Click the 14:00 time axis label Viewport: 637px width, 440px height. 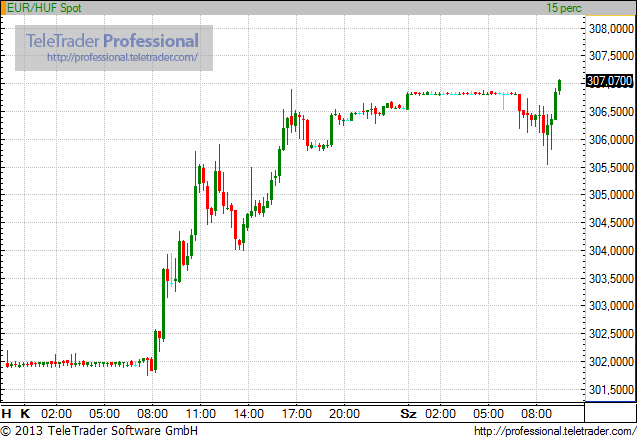pos(249,414)
